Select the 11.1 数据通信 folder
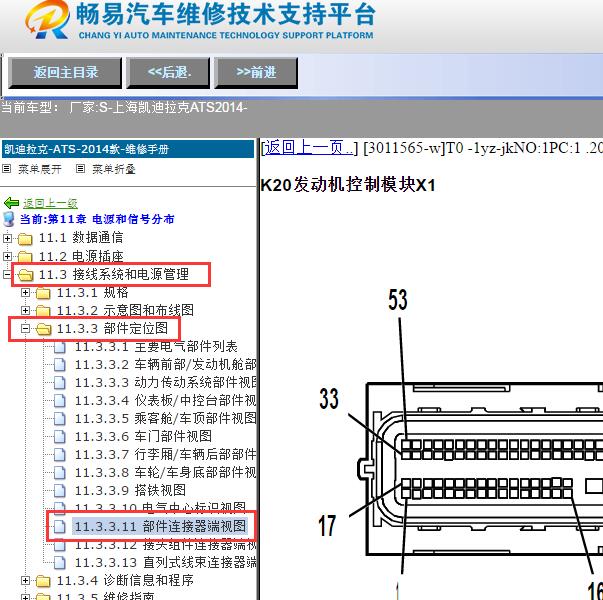Screen dimensions: 603x600 coord(81,238)
